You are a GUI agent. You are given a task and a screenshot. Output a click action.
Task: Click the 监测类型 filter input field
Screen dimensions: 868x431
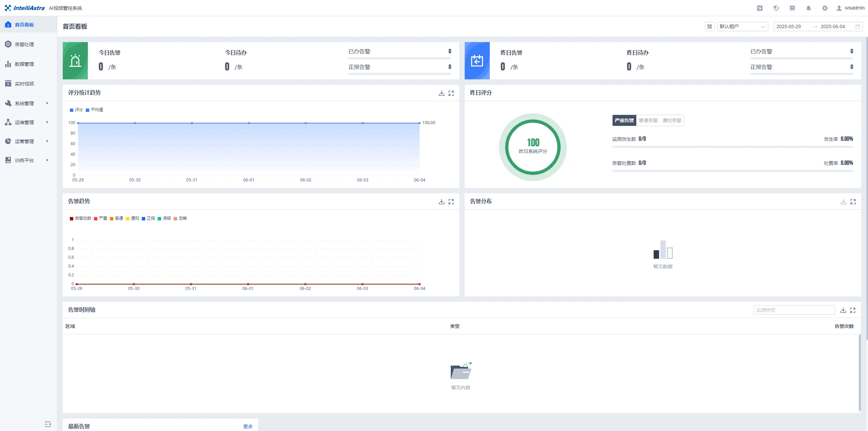pyautogui.click(x=794, y=310)
